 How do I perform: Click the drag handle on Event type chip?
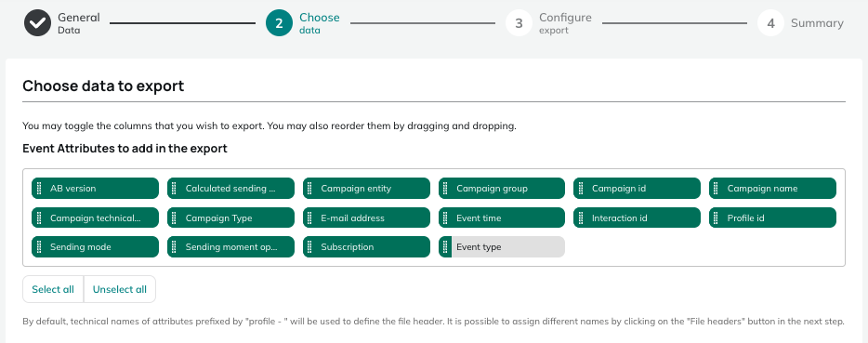pyautogui.click(x=446, y=247)
